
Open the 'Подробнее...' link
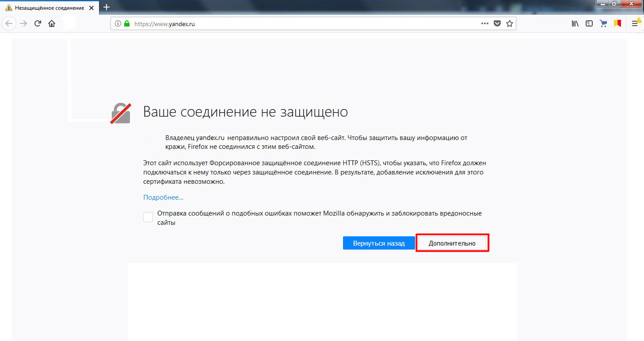163,197
